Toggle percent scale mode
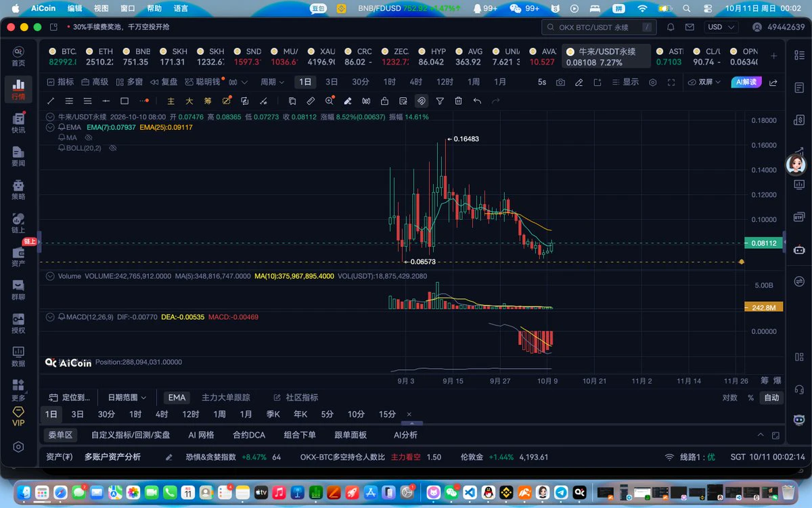 750,398
